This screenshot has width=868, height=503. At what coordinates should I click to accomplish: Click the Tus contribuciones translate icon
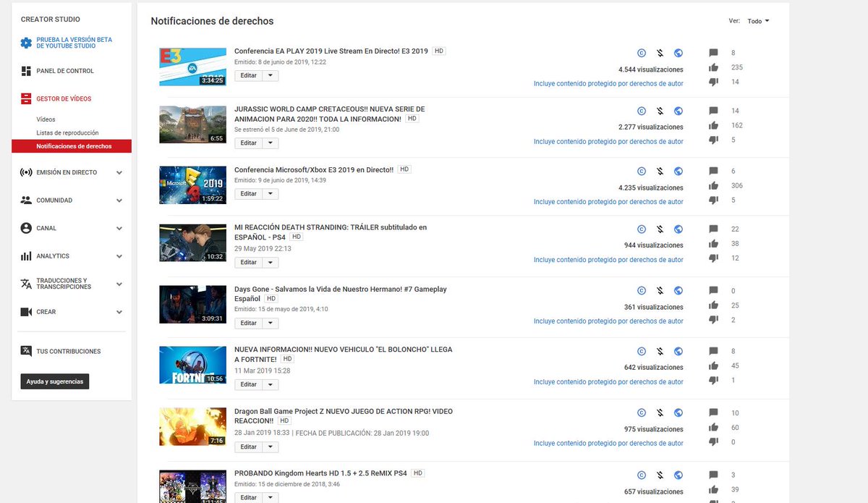26,351
